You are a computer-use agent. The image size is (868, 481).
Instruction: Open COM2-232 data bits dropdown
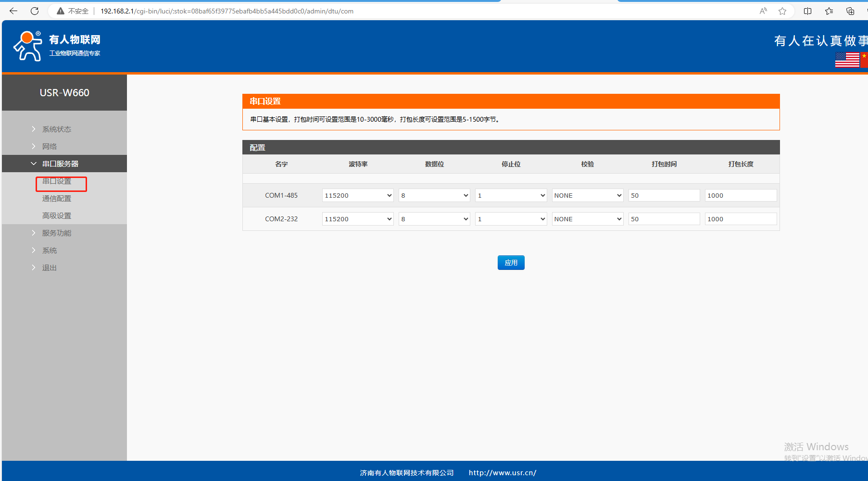[434, 219]
